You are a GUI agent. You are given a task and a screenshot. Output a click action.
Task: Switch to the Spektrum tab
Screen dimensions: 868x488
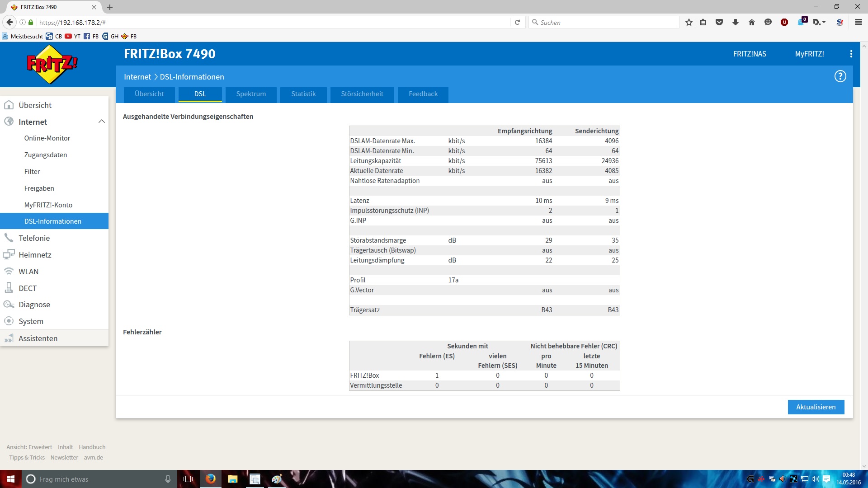[251, 94]
